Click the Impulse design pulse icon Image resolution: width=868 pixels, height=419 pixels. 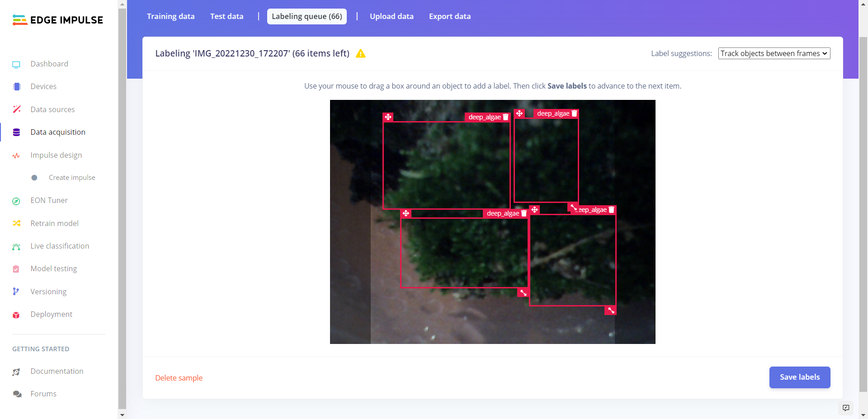[x=16, y=155]
